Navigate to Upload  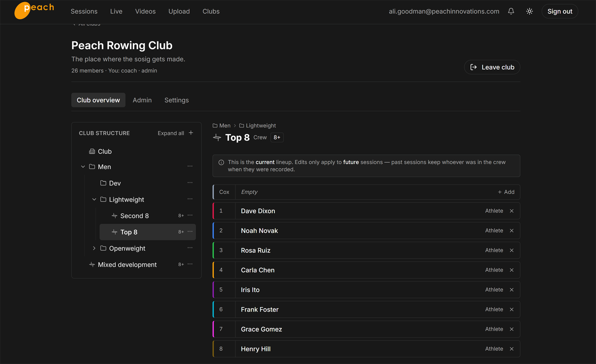[x=179, y=11]
